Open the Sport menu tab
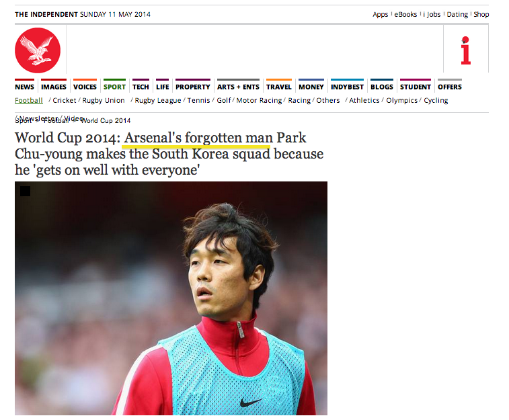Viewport: 509px width, 420px height. (x=114, y=87)
